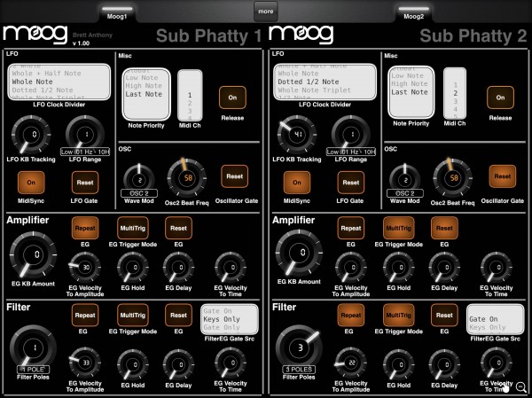
Task: Toggle Amplifier EG Repeat in Sub Phatty 2
Action: click(351, 229)
